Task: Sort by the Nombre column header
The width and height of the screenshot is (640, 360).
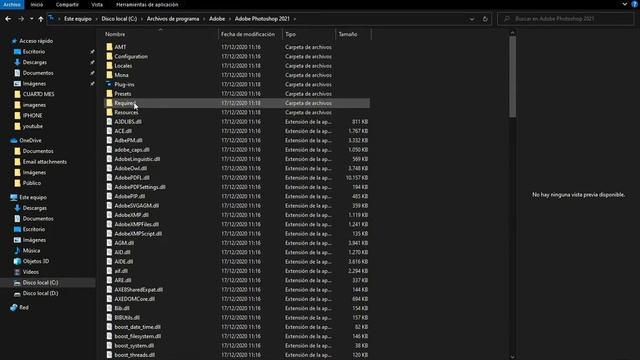Action: click(115, 34)
